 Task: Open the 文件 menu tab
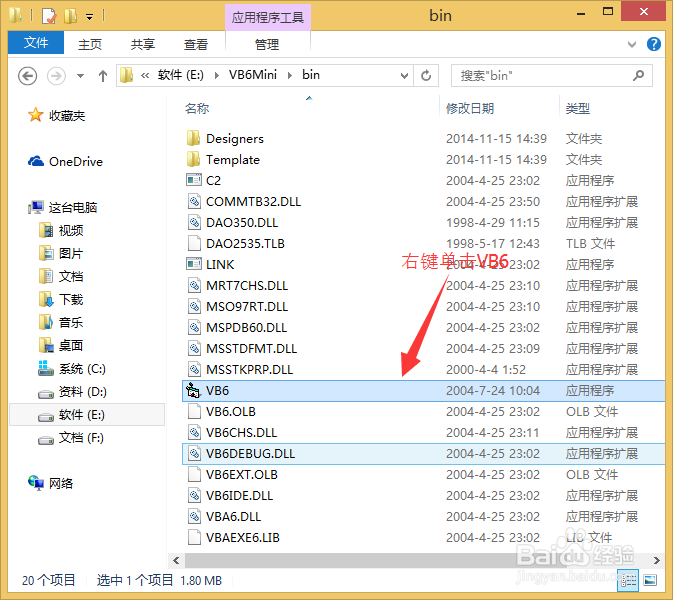click(36, 42)
